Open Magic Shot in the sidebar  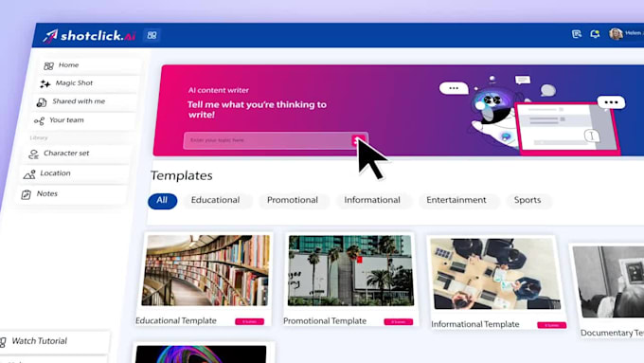(87, 83)
